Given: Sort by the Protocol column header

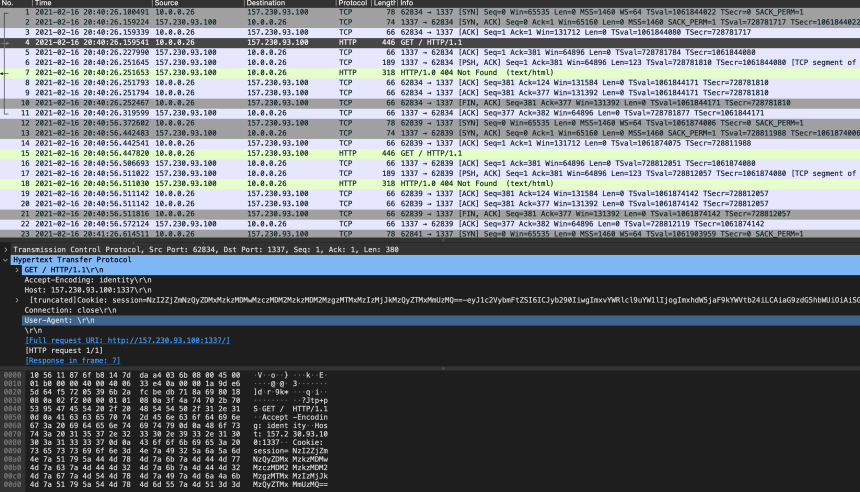Looking at the screenshot, I should 353,3.
